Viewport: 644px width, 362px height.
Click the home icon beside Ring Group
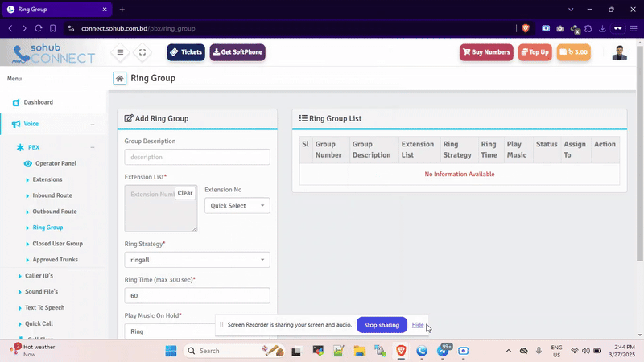(119, 79)
